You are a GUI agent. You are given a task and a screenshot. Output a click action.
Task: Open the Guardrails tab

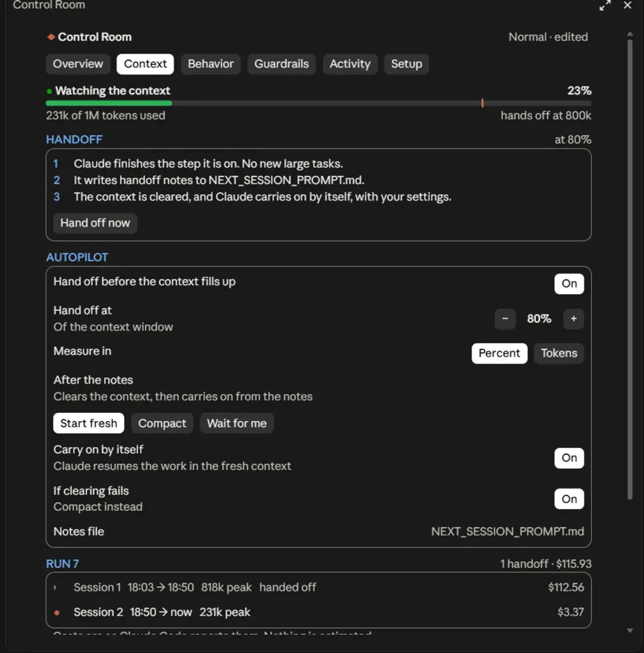[281, 64]
